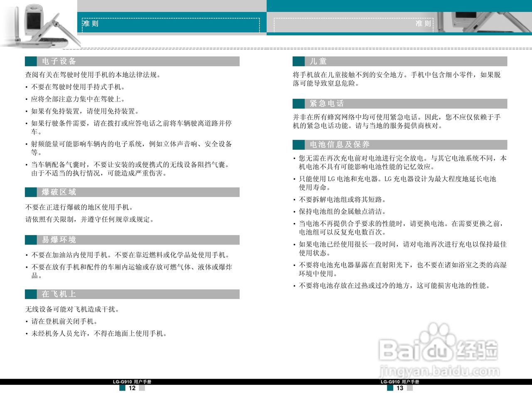Select the bullet 不要在驾驶时使用手持式手机
This screenshot has height=401, width=532.
(75, 87)
